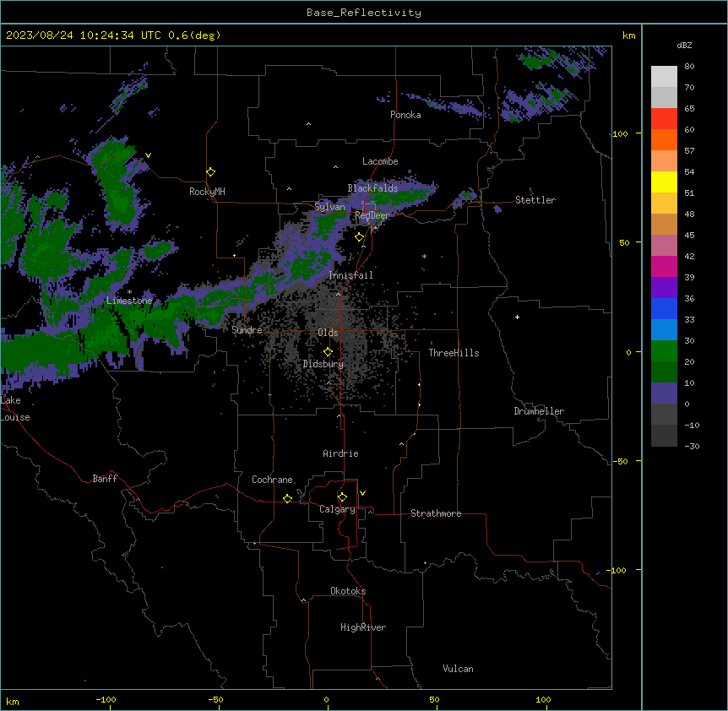Viewport: 728px width, 711px height.
Task: Pick the pink 45 dBZ legend swatch
Action: [664, 245]
